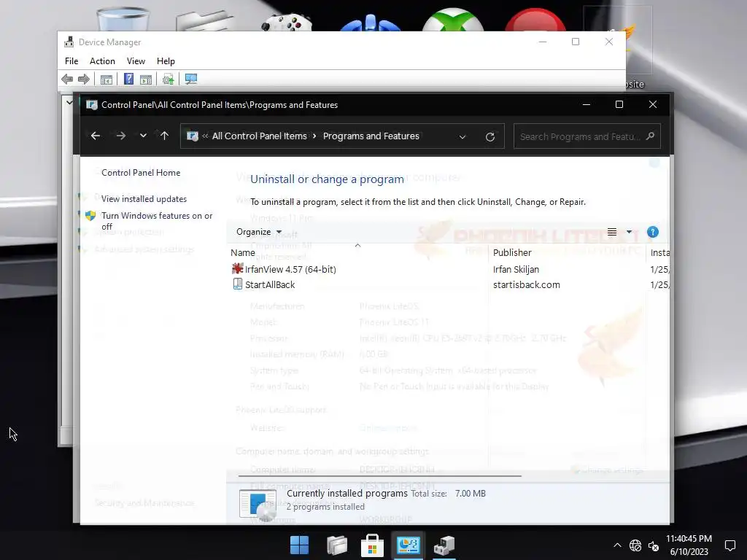
Task: Click All Control Panel Items breadcrumb
Action: point(260,136)
